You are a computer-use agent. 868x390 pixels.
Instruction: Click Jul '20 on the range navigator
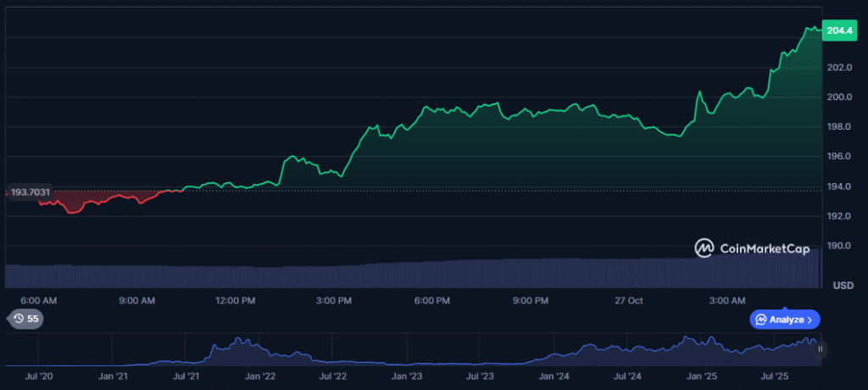(40, 374)
